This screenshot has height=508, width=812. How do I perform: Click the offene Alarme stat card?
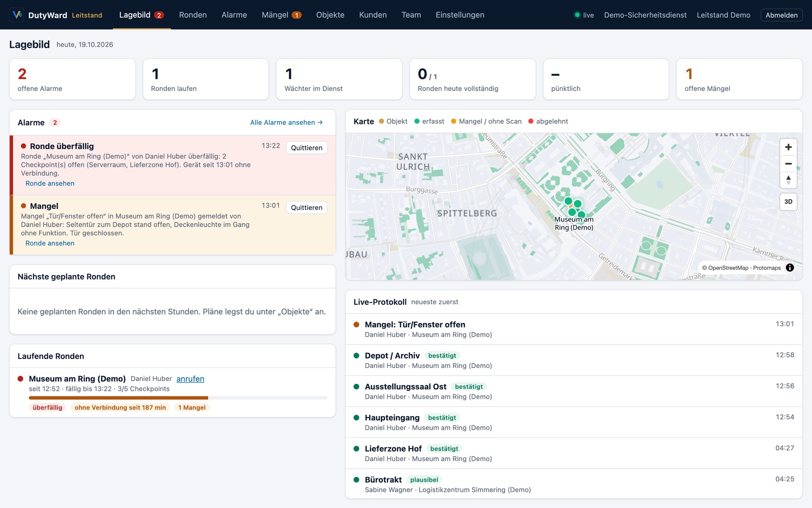pyautogui.click(x=72, y=79)
